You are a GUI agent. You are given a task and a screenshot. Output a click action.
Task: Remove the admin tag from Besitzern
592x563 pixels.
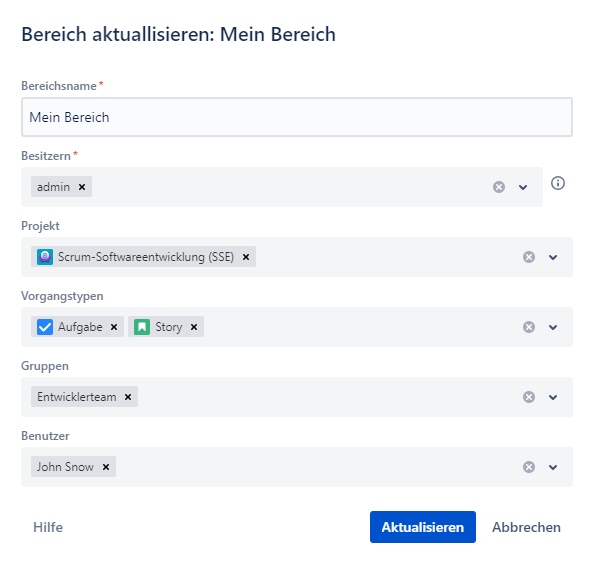click(x=82, y=187)
